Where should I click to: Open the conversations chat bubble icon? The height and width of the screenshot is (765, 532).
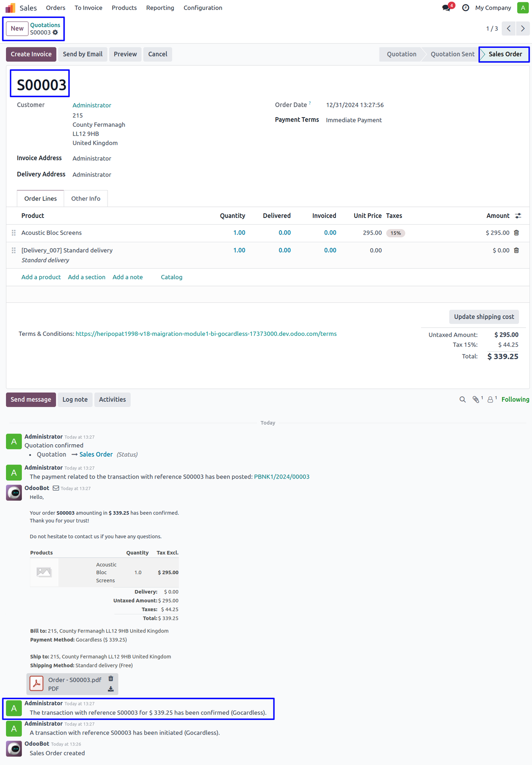[x=446, y=8]
